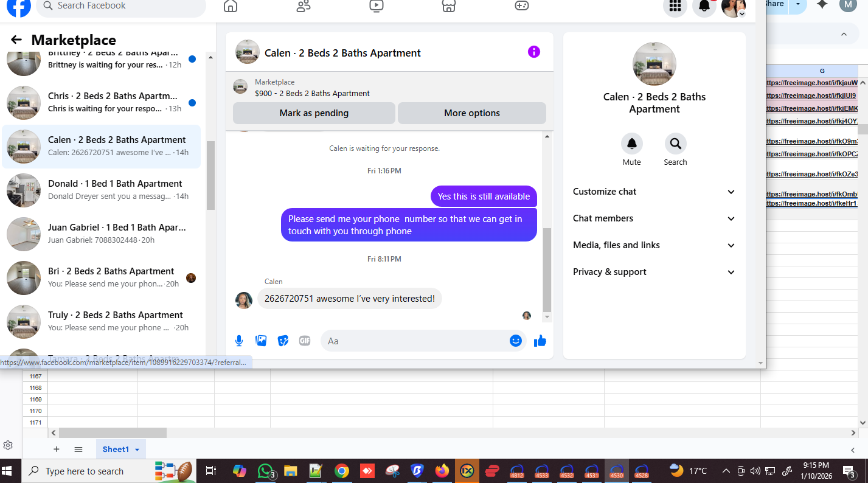Screen dimensions: 868x483
Task: Click Calen's avatar next to message
Action: [x=244, y=300]
